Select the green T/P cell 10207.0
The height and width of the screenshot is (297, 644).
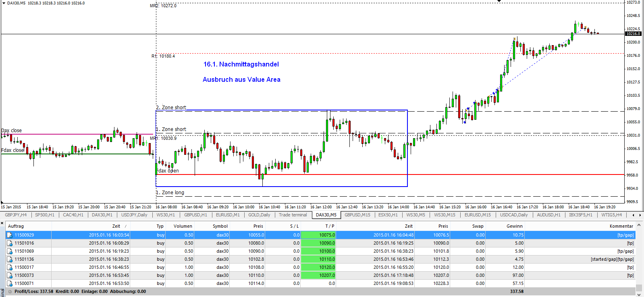pos(318,275)
